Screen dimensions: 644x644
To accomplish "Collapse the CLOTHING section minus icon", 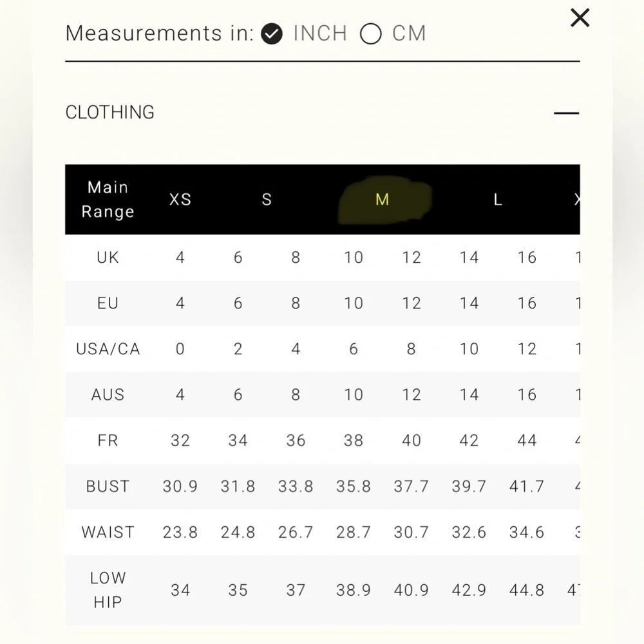I will click(566, 113).
